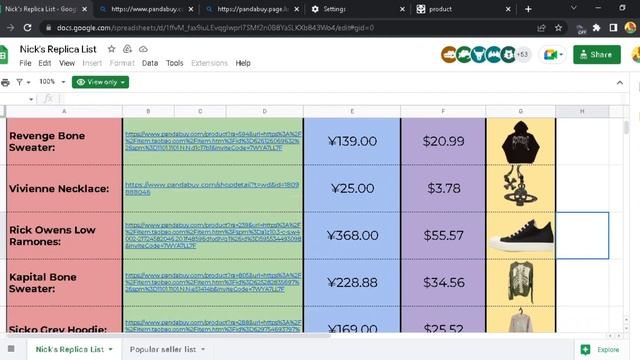640x360 pixels.
Task: Select the $34.56 price cell
Action: [444, 282]
